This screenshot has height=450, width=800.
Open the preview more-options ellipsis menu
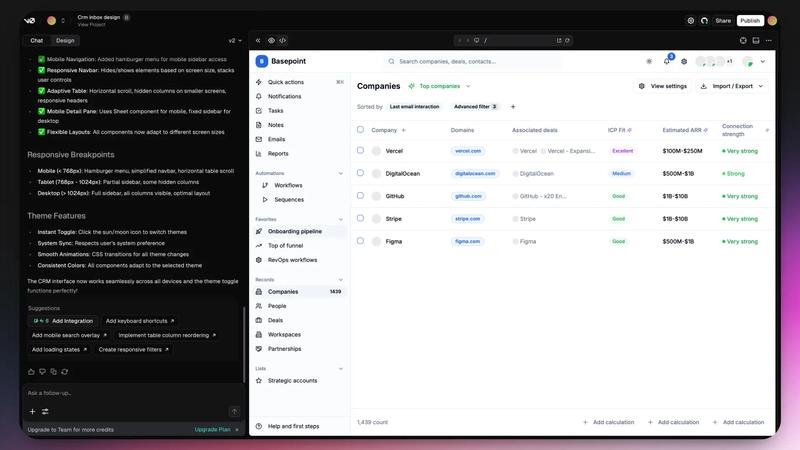[768, 40]
